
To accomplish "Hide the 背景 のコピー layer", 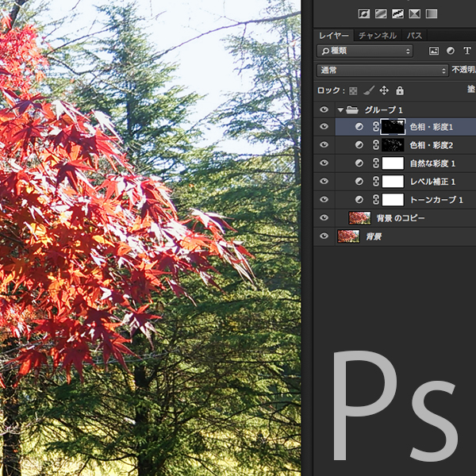I will (324, 217).
